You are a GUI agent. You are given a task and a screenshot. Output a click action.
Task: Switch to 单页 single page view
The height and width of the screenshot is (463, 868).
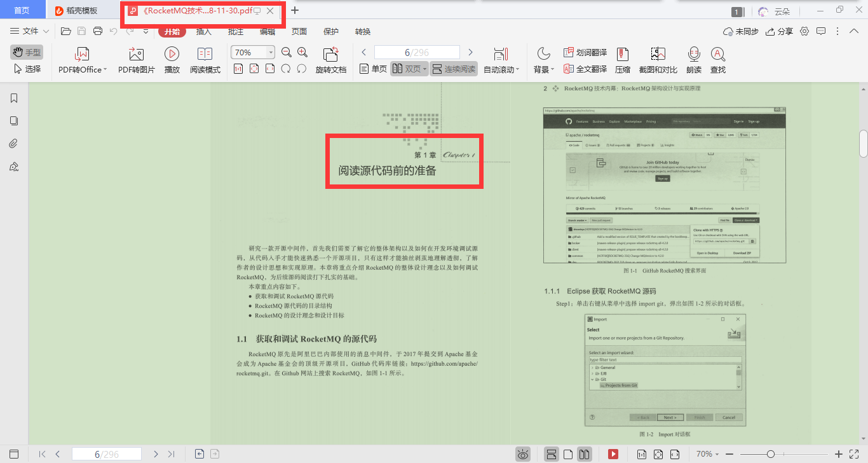(373, 69)
